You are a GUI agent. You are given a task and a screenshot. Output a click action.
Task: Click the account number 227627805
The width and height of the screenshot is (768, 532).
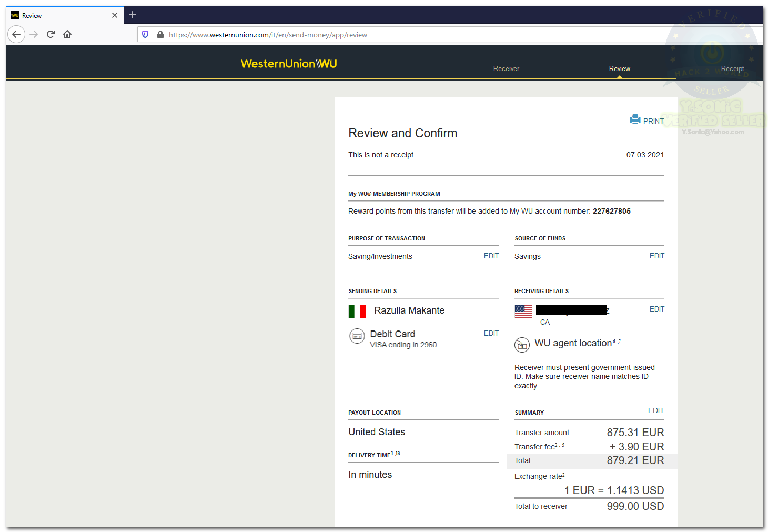[612, 211]
